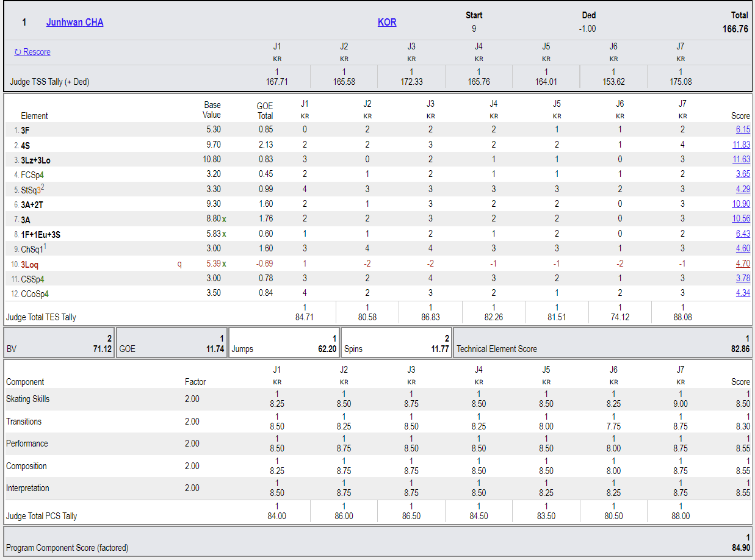This screenshot has width=755, height=560.
Task: Click the Jumps total box
Action: tap(284, 343)
